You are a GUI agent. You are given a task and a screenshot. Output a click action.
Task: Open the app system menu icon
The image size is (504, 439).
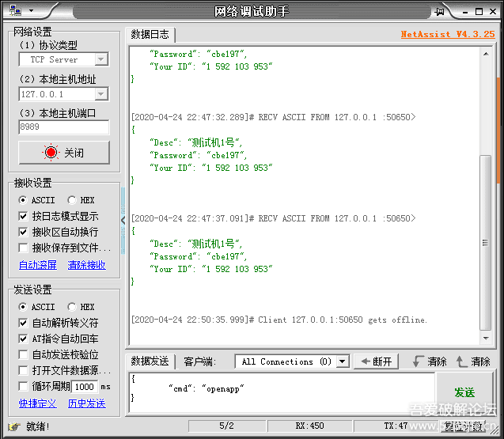15,10
